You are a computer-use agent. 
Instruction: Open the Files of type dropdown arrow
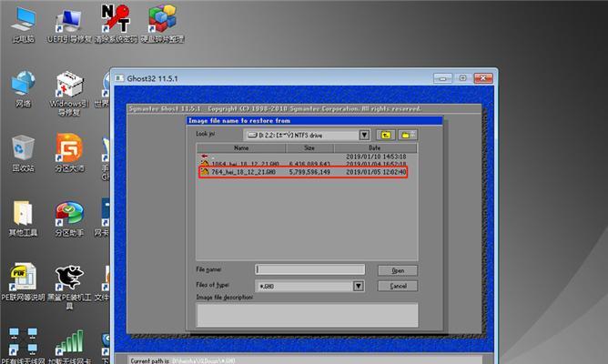(359, 286)
